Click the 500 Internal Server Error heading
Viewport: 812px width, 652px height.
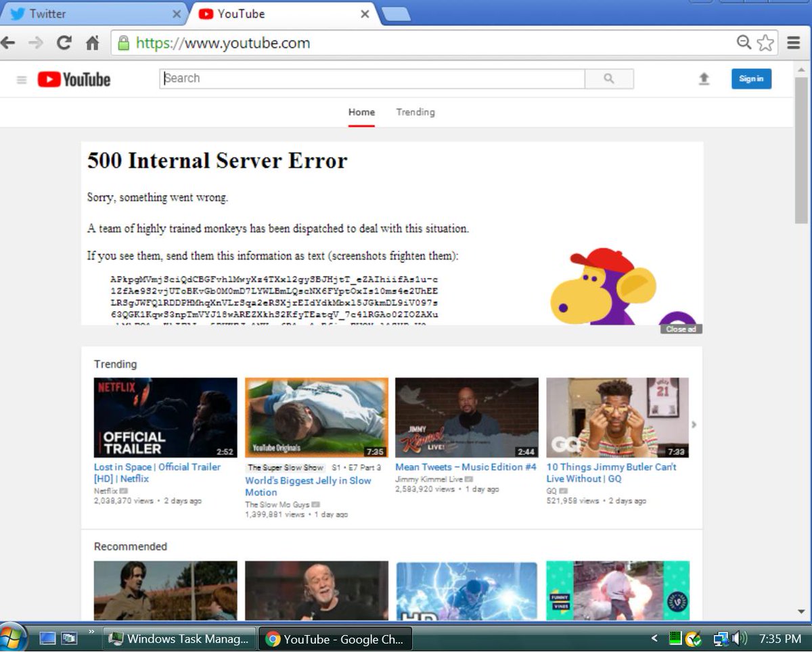217,161
